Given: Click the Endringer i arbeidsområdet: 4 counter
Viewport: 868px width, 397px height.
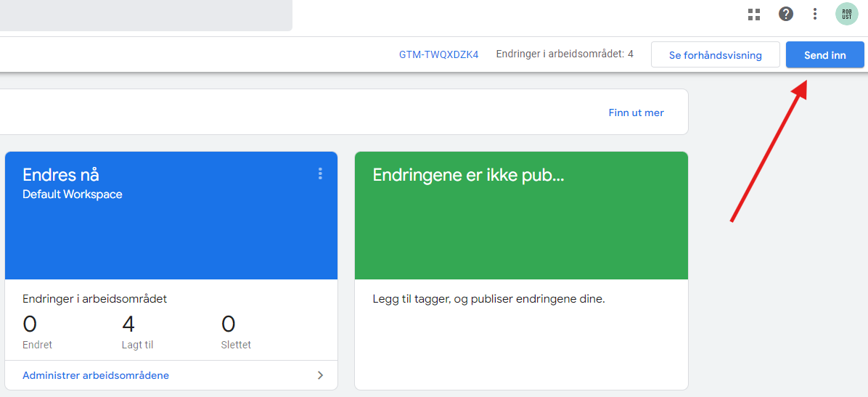Looking at the screenshot, I should coord(564,54).
